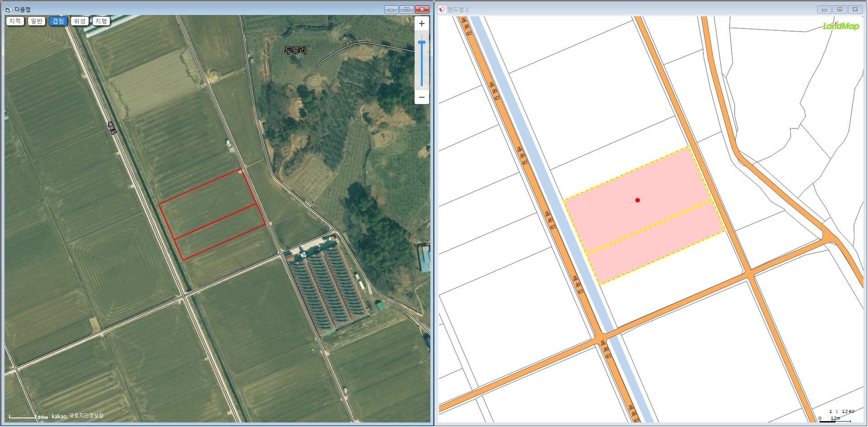868x427 pixels.
Task: Click the zoom in plus button
Action: [421, 24]
